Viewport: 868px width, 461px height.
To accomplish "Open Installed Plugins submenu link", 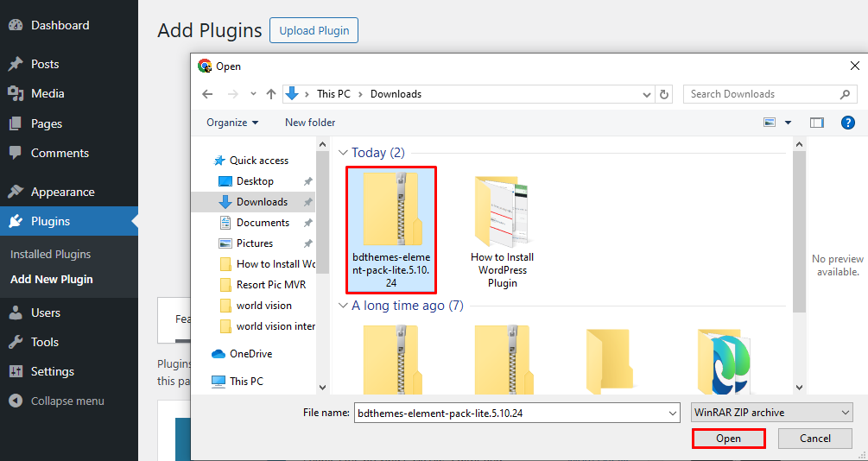I will tap(50, 255).
